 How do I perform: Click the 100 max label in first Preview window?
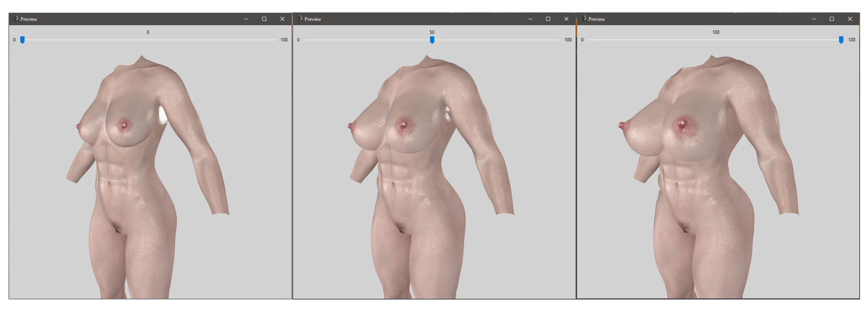coord(284,40)
